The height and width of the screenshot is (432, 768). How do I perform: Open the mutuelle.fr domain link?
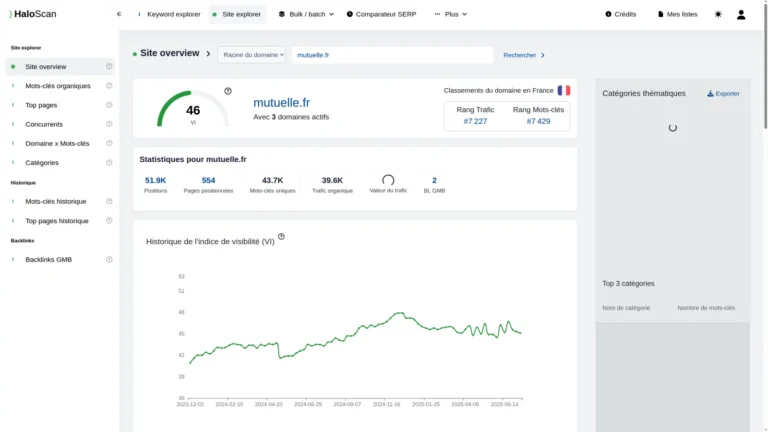281,102
